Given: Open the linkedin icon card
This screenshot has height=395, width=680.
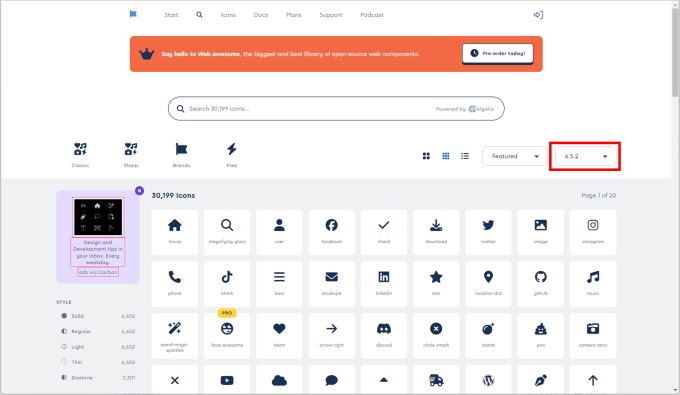Looking at the screenshot, I should click(384, 284).
